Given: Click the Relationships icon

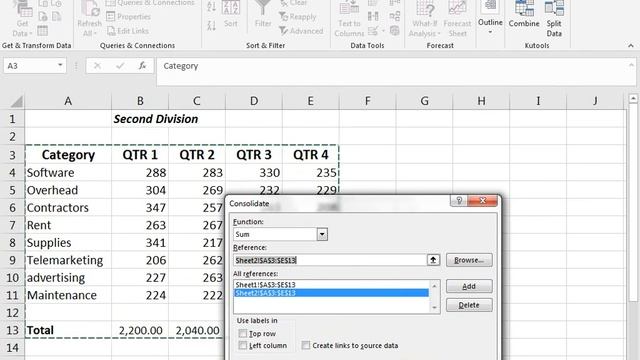Looking at the screenshot, I should (x=395, y=16).
